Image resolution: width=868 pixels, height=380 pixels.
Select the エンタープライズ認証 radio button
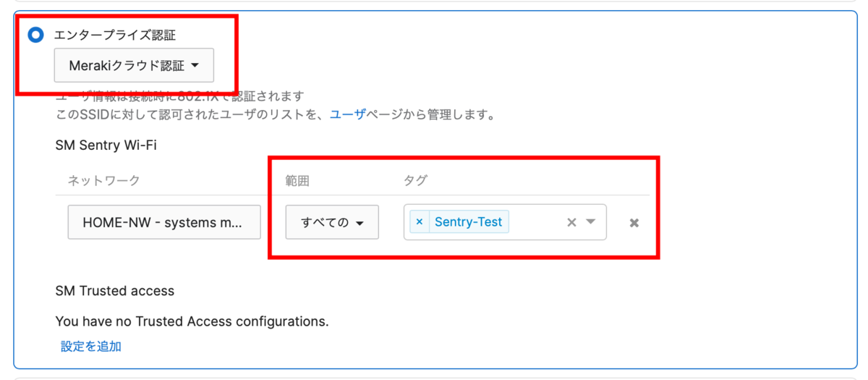35,35
